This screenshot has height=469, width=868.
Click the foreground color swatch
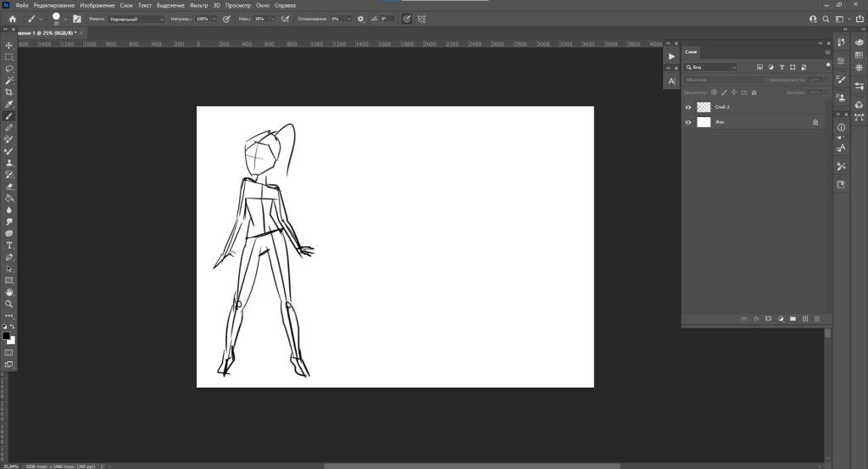(6, 336)
